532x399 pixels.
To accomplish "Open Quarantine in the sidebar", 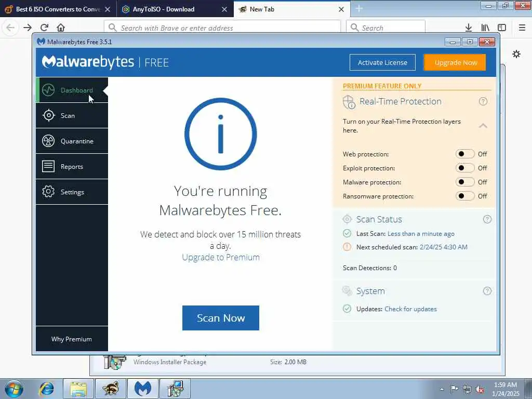I will tap(72, 141).
